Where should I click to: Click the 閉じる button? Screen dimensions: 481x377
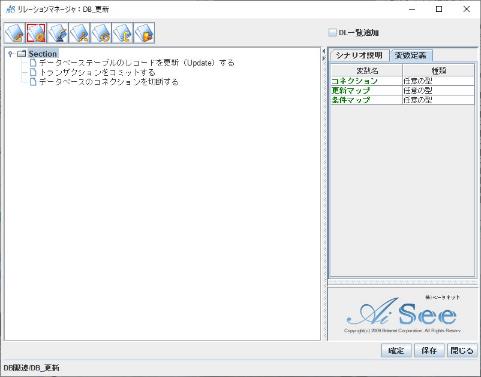tap(462, 350)
